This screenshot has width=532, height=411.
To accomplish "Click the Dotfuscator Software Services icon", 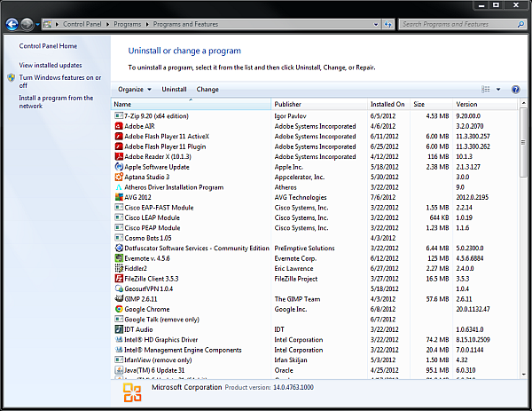I will pyautogui.click(x=119, y=248).
